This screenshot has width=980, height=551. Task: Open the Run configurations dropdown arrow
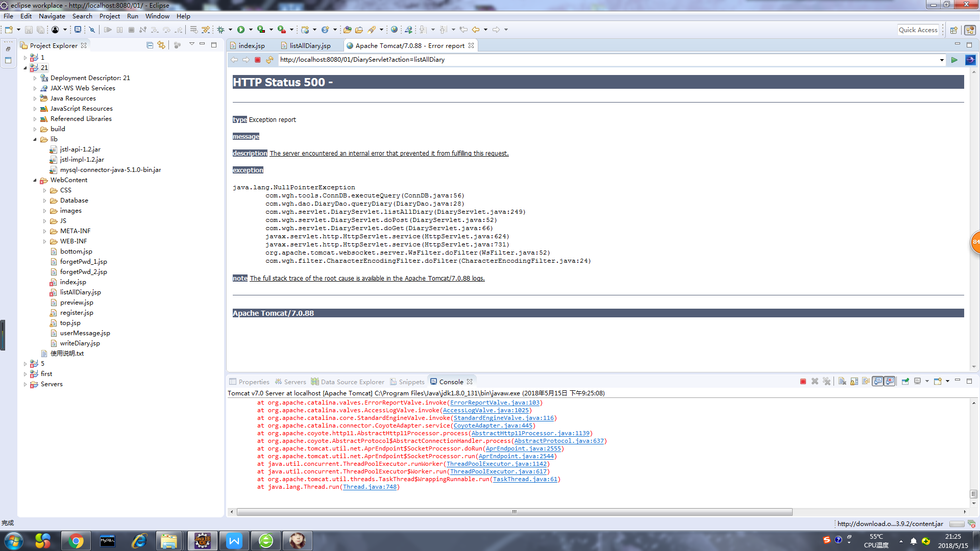(x=251, y=30)
